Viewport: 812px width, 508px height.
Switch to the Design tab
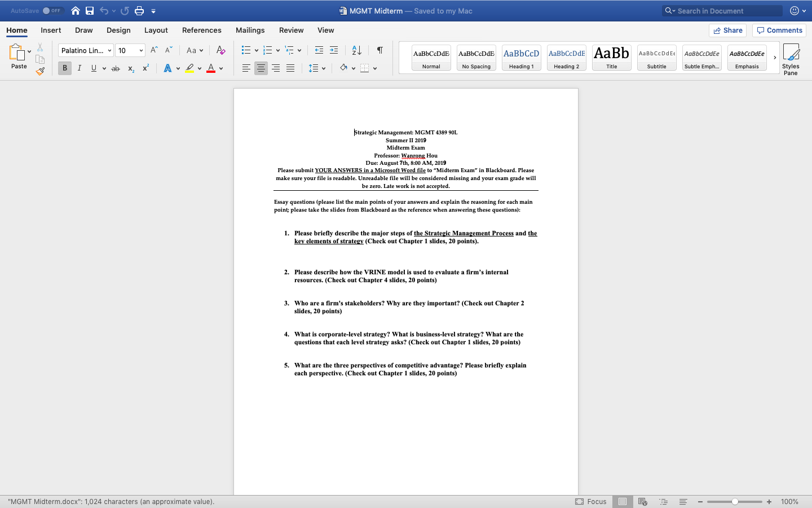(x=118, y=30)
